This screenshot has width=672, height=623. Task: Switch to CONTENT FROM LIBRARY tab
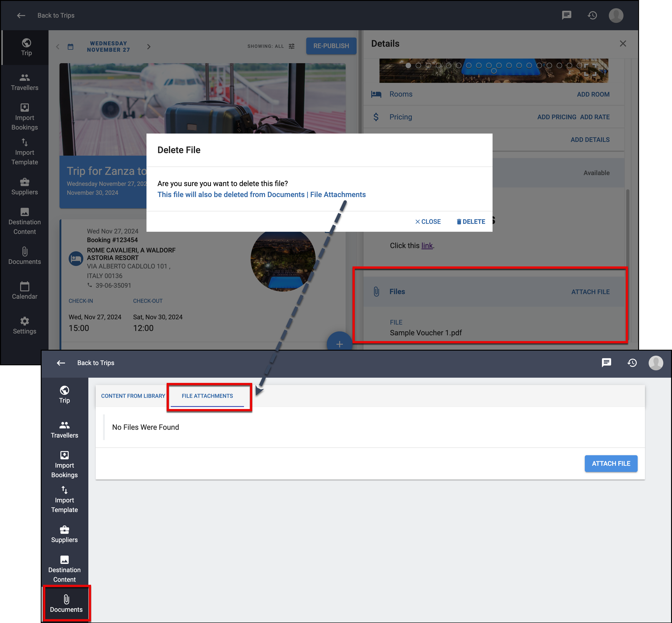pos(133,396)
